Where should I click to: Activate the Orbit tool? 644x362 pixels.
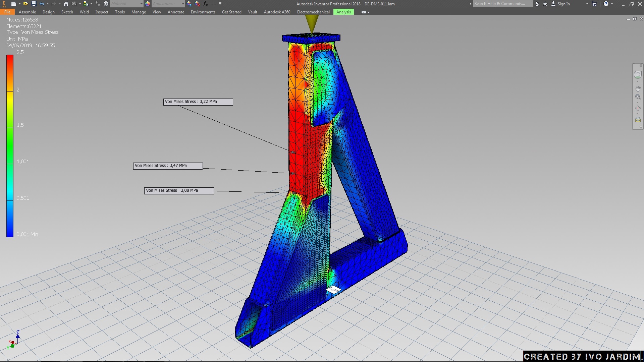[x=638, y=108]
